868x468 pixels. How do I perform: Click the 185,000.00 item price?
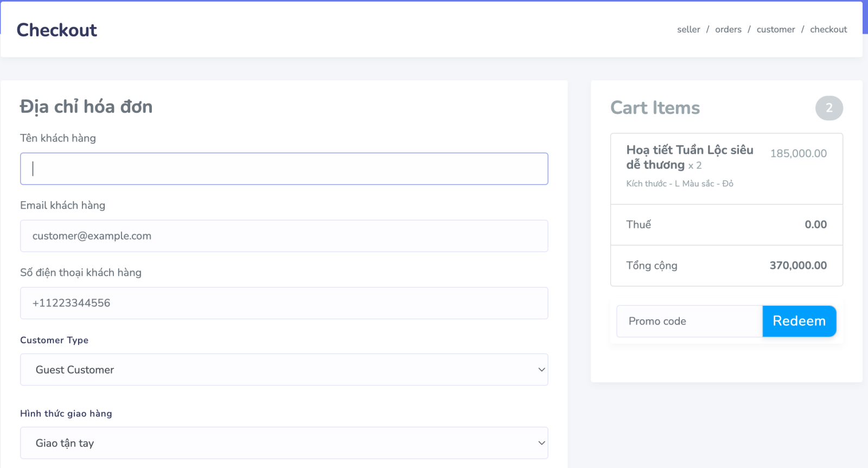click(x=798, y=153)
